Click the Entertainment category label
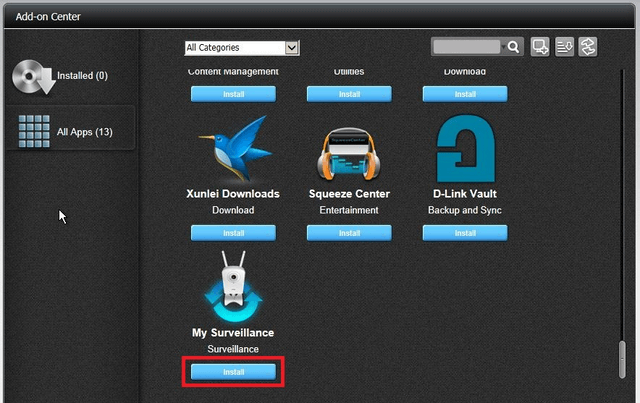The image size is (640, 403). click(349, 210)
